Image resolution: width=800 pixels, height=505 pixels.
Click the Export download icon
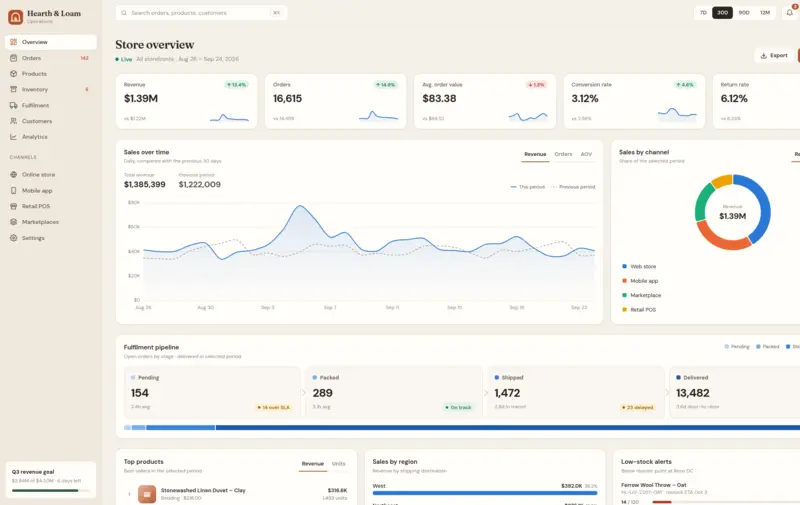point(764,56)
